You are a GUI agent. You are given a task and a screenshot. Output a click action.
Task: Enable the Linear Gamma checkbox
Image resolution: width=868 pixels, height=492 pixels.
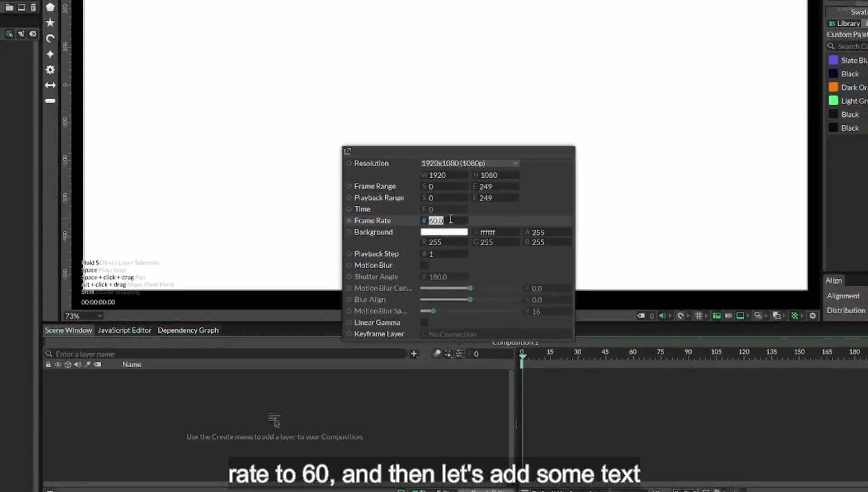click(x=424, y=322)
